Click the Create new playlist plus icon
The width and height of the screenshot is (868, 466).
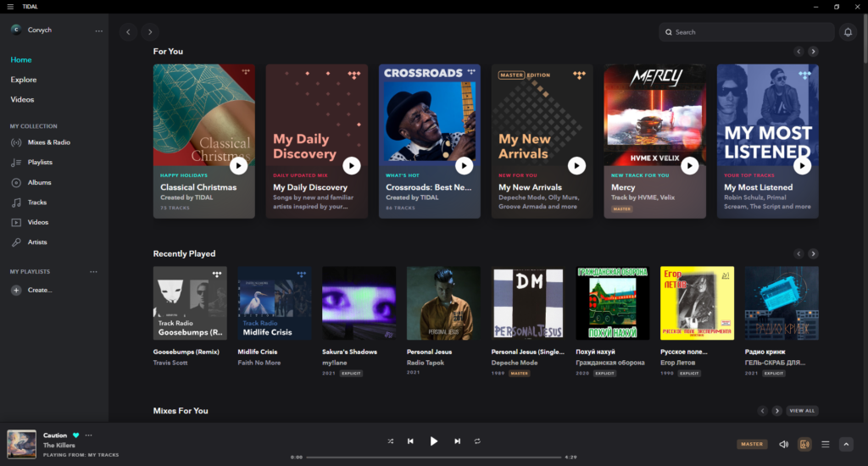[16, 291]
